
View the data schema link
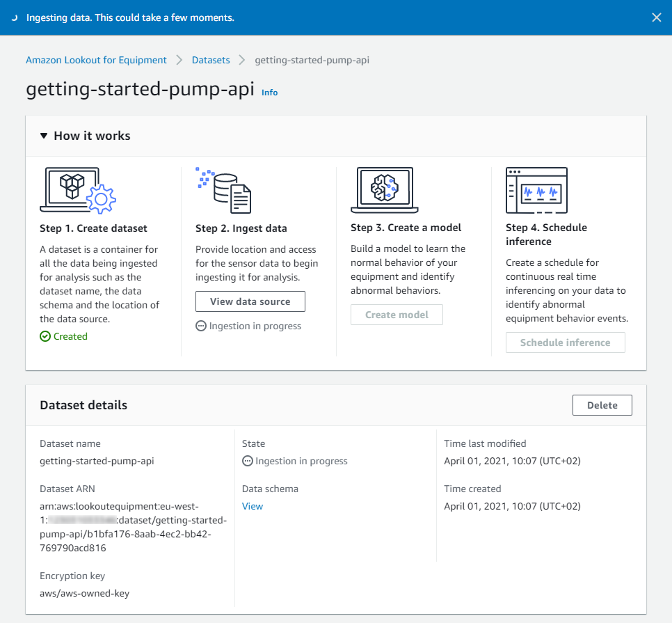click(x=253, y=506)
